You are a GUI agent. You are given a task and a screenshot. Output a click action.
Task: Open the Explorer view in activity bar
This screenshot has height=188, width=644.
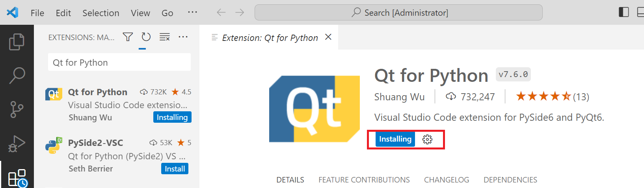point(17,42)
